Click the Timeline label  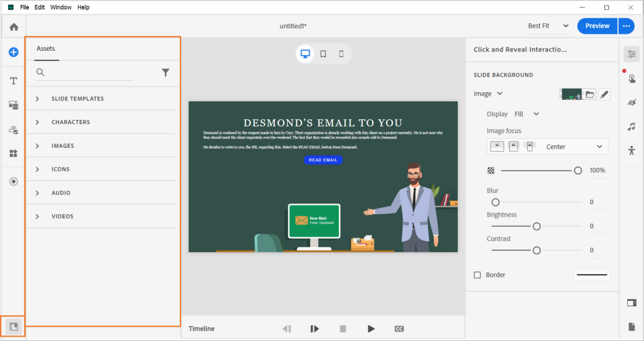(x=202, y=328)
